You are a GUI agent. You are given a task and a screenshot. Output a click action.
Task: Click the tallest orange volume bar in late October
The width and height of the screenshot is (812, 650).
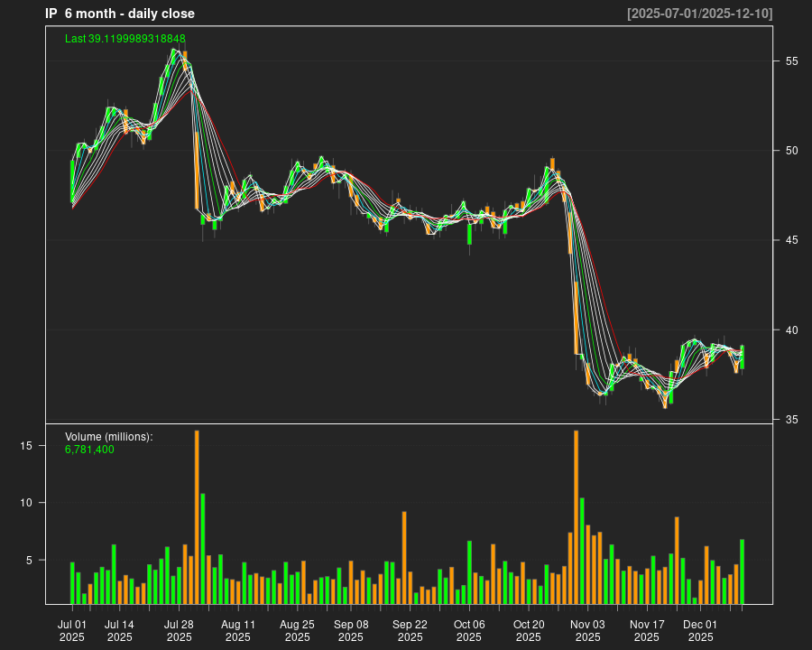click(x=577, y=517)
